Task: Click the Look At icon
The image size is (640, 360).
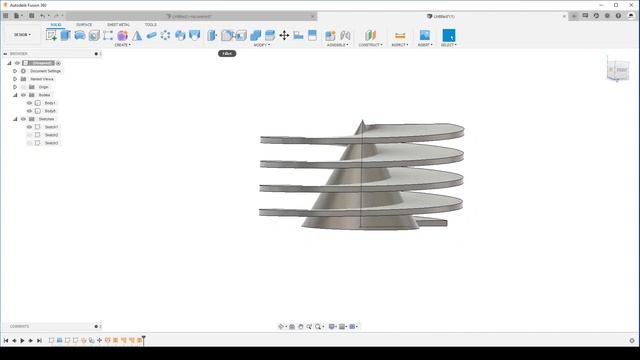Action: point(292,327)
